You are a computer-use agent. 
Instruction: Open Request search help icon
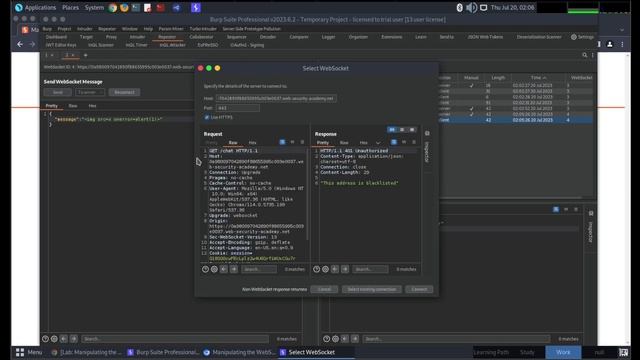pyautogui.click(x=205, y=269)
